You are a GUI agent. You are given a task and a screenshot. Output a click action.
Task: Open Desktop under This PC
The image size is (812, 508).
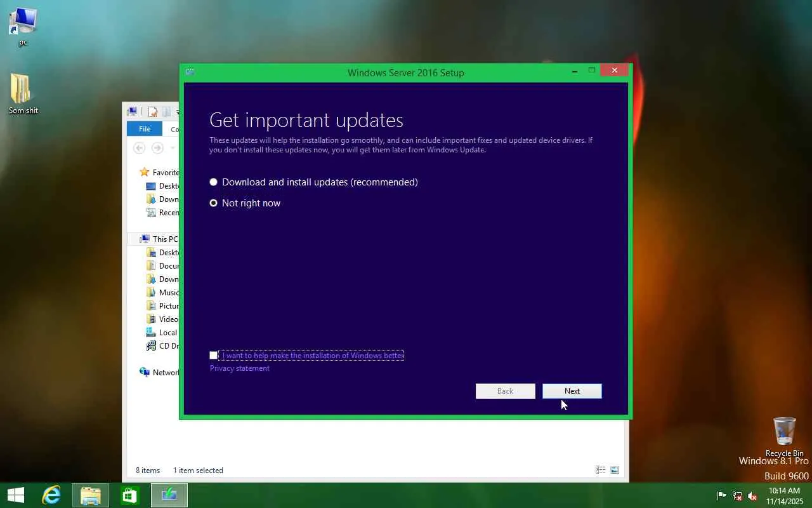tap(163, 253)
